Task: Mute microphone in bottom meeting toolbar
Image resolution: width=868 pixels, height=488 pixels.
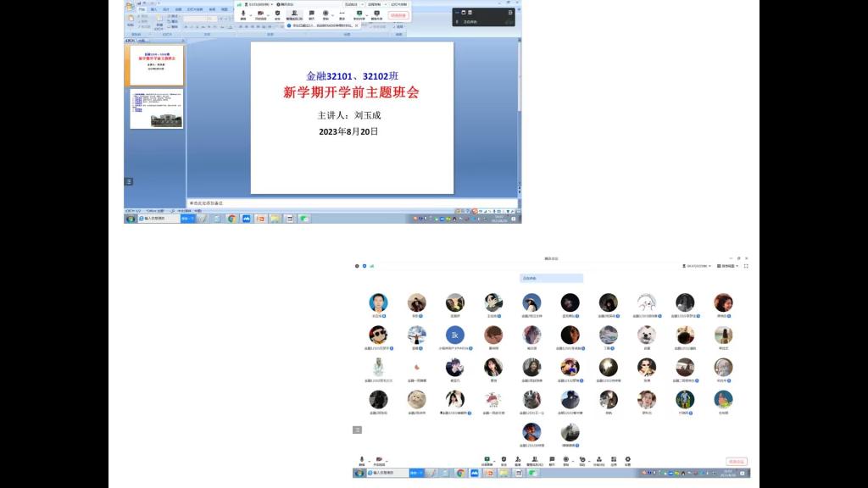Action: coord(362,460)
